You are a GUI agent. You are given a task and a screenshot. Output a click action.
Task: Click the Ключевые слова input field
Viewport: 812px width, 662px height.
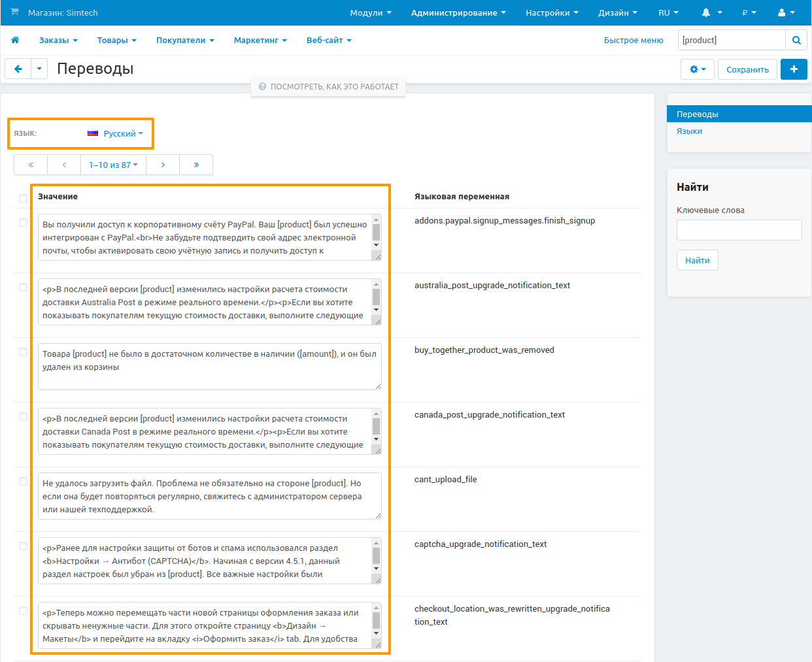click(739, 230)
